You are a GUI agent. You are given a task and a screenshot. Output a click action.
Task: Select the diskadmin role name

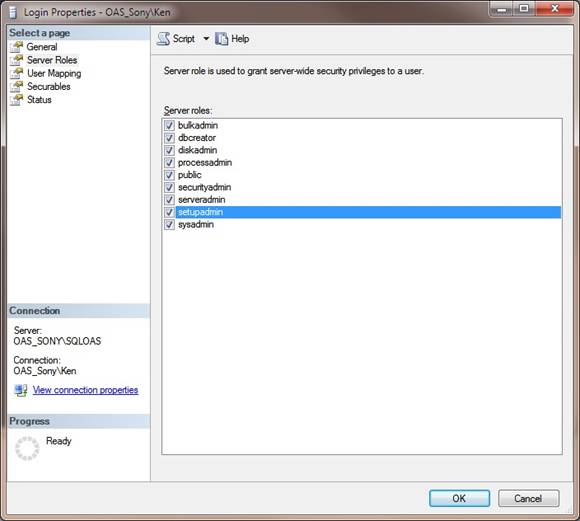[x=198, y=150]
